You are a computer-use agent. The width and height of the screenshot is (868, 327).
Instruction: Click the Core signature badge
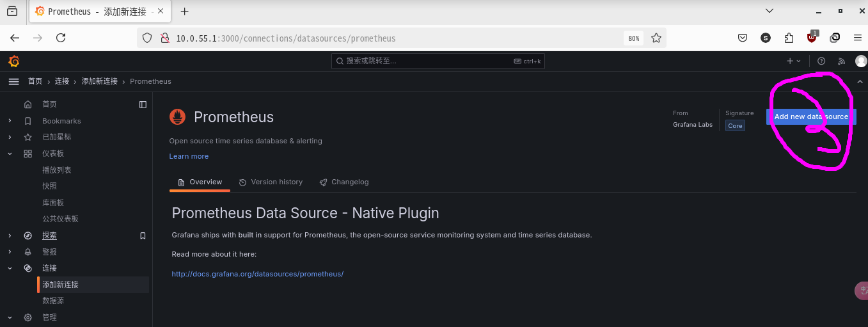(735, 125)
